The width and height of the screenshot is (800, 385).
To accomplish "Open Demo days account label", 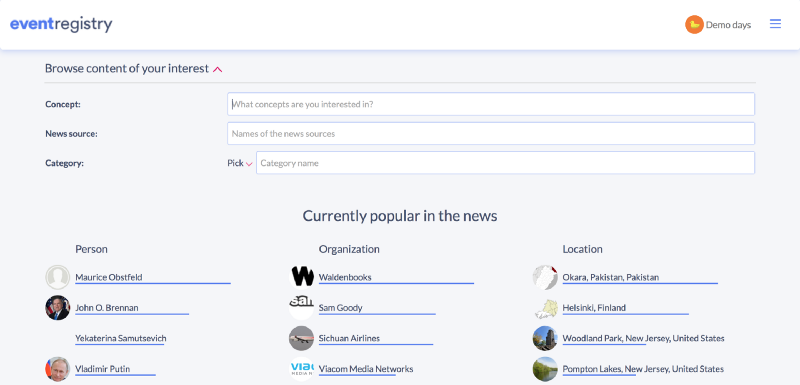I will (728, 25).
